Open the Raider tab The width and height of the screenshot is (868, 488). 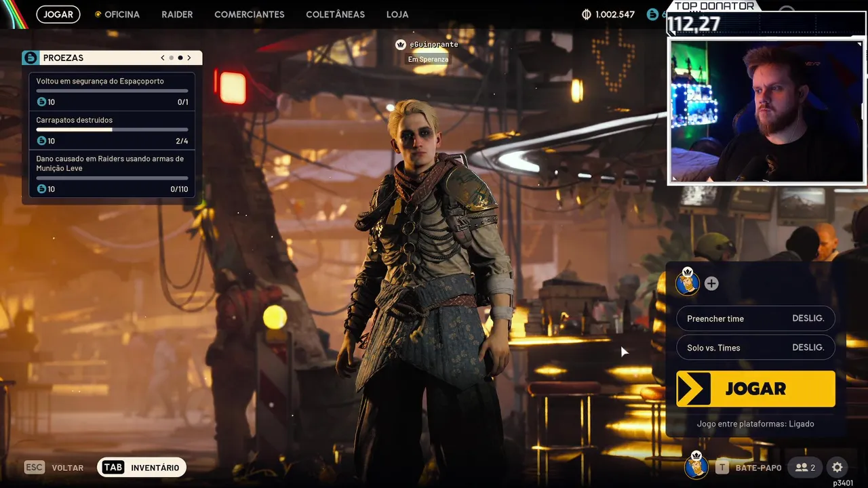click(x=177, y=14)
